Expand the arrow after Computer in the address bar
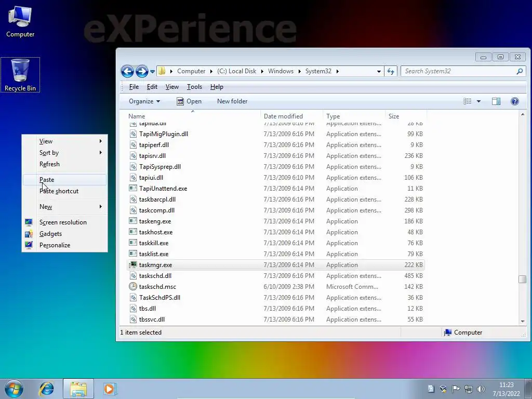532x399 pixels. (x=211, y=71)
